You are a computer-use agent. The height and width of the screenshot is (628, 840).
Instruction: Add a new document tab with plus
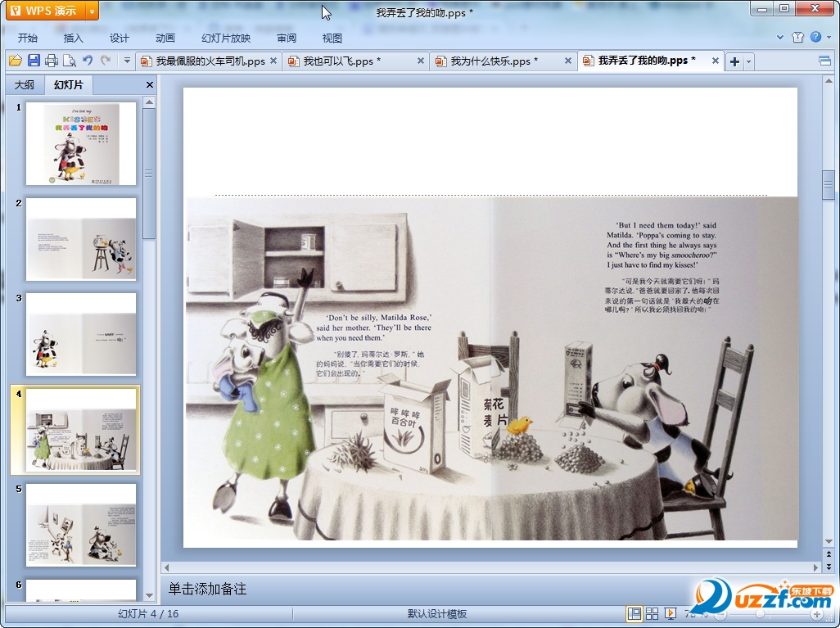(x=735, y=61)
